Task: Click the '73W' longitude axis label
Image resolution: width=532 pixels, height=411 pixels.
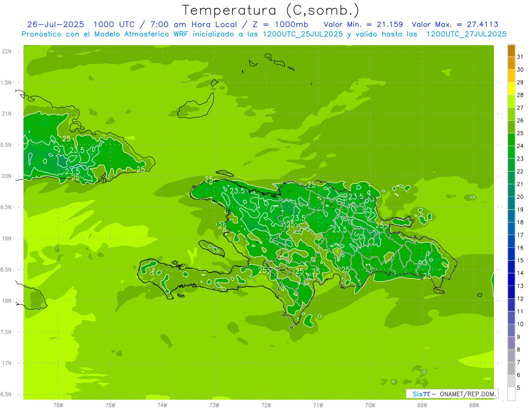Action: (214, 405)
